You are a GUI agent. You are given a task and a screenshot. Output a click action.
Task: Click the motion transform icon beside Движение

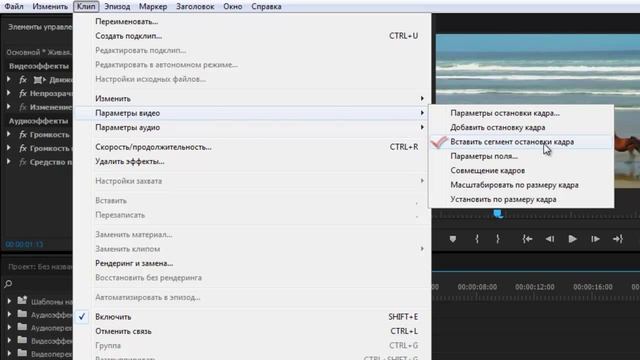point(40,80)
